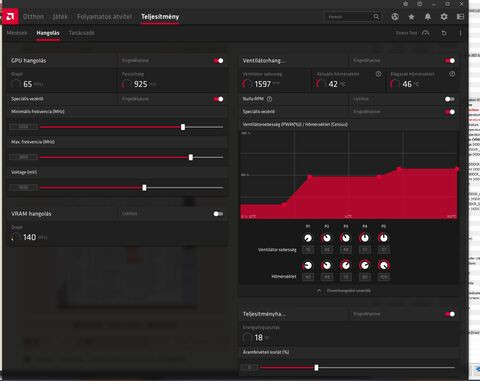Image resolution: width=480 pixels, height=381 pixels.
Task: Click rightmost fan curve point on graph
Action: (457, 169)
